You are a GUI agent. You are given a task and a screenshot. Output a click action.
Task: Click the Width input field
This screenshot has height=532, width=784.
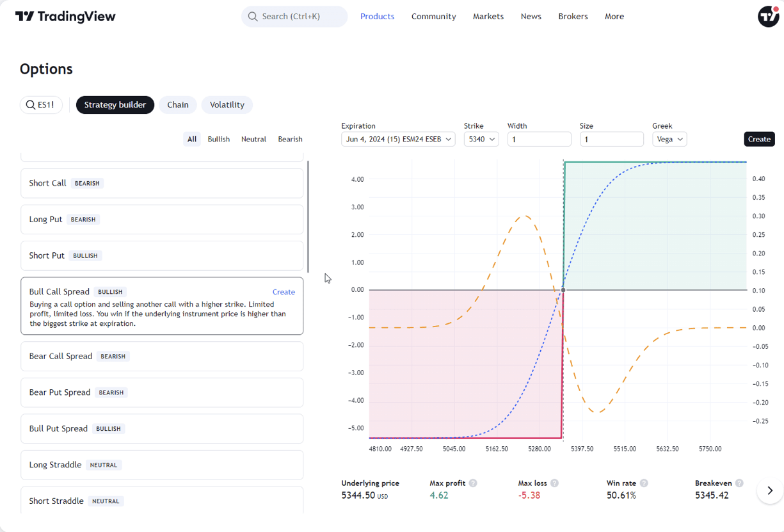click(539, 139)
